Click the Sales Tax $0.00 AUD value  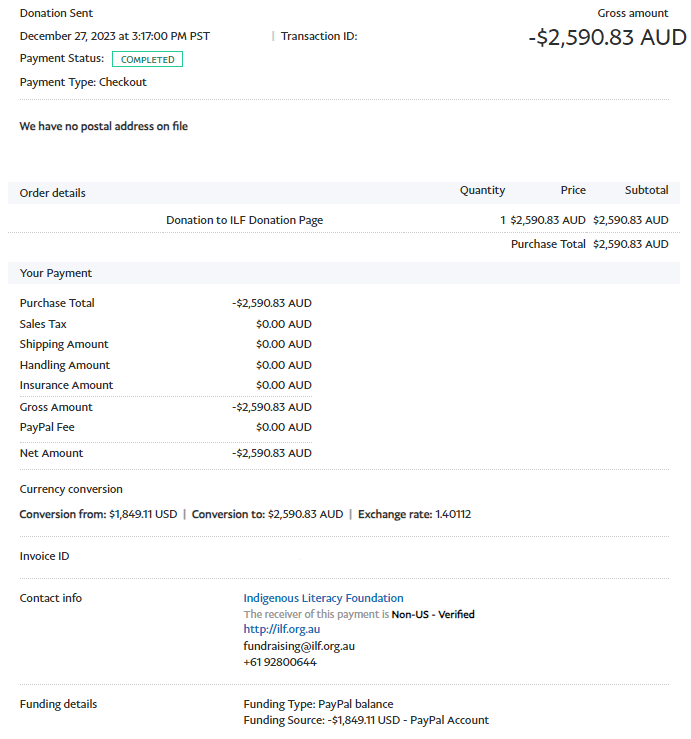click(x=284, y=324)
